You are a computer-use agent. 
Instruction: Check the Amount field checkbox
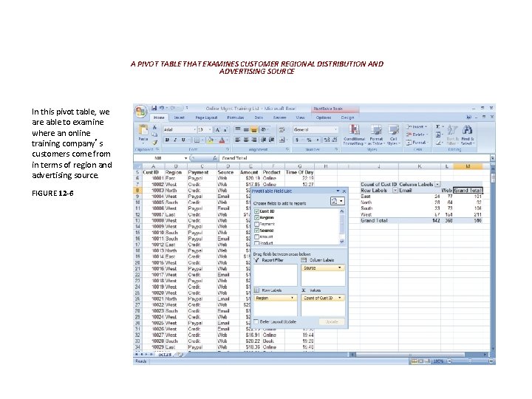tap(257, 237)
